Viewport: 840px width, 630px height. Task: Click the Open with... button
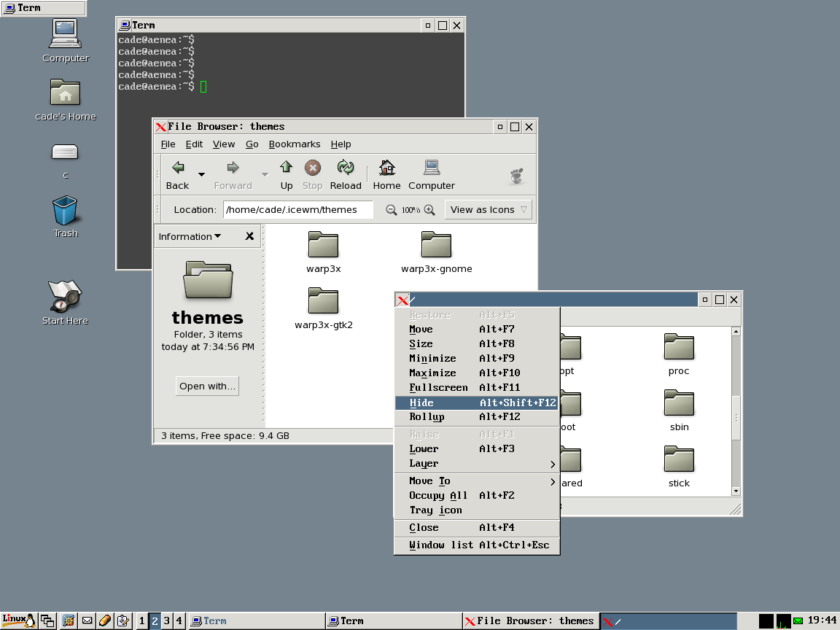click(207, 386)
